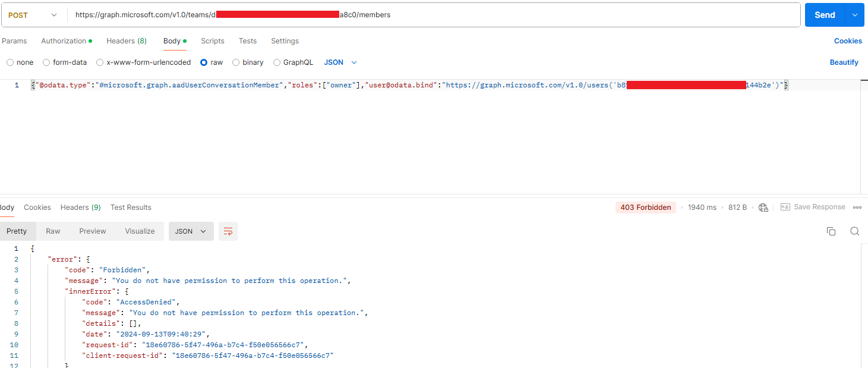Click the response time 1940 ms
The height and width of the screenshot is (368, 868).
point(702,207)
